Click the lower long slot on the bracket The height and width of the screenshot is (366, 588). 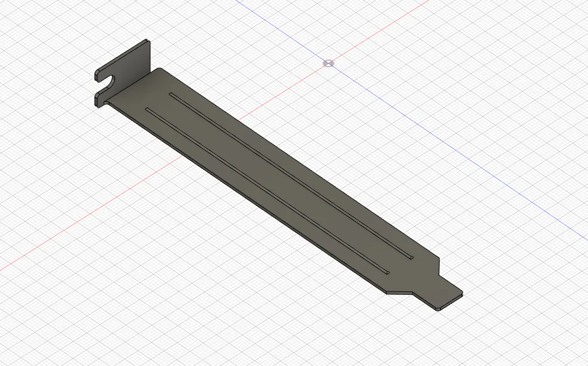[267, 191]
